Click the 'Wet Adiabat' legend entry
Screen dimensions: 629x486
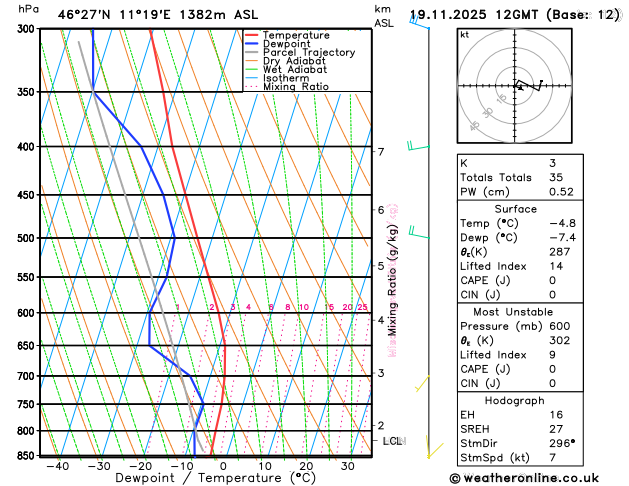pyautogui.click(x=295, y=70)
